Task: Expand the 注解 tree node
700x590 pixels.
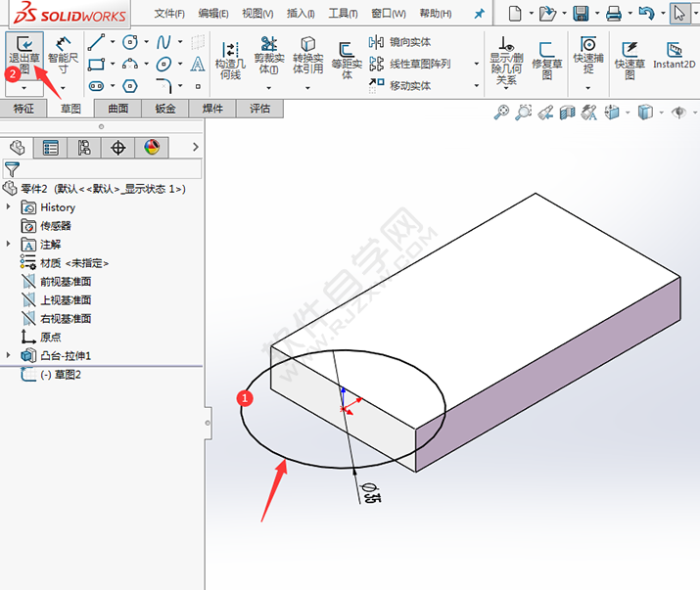Action: [x=8, y=244]
